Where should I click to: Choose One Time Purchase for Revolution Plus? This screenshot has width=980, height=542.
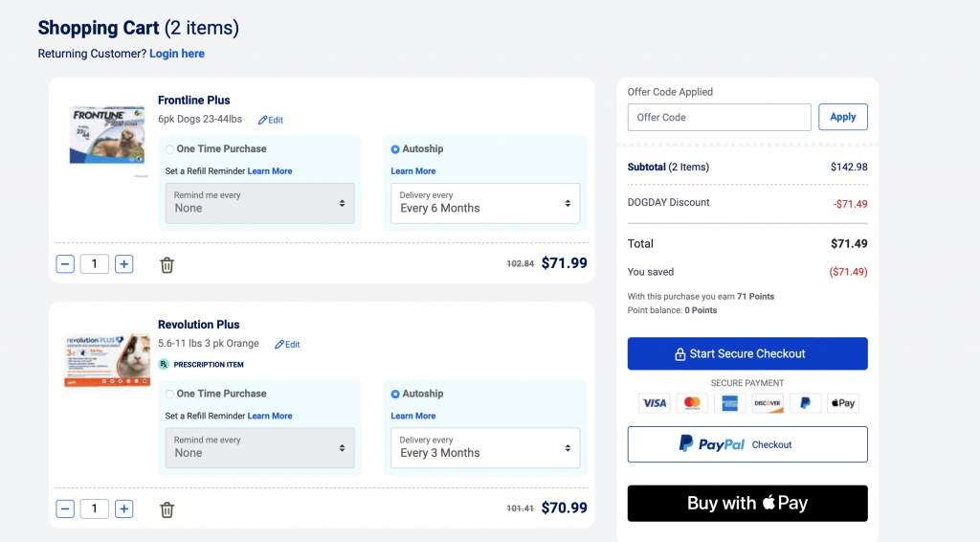click(170, 395)
